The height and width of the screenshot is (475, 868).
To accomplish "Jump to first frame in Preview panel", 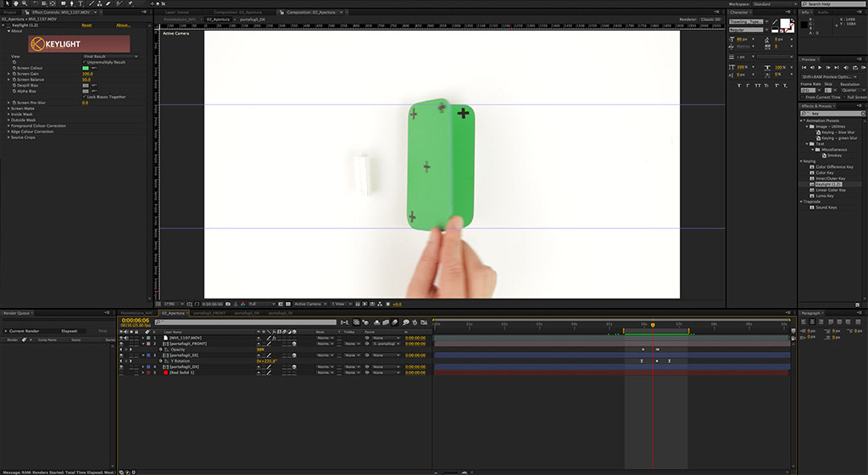I will [804, 68].
